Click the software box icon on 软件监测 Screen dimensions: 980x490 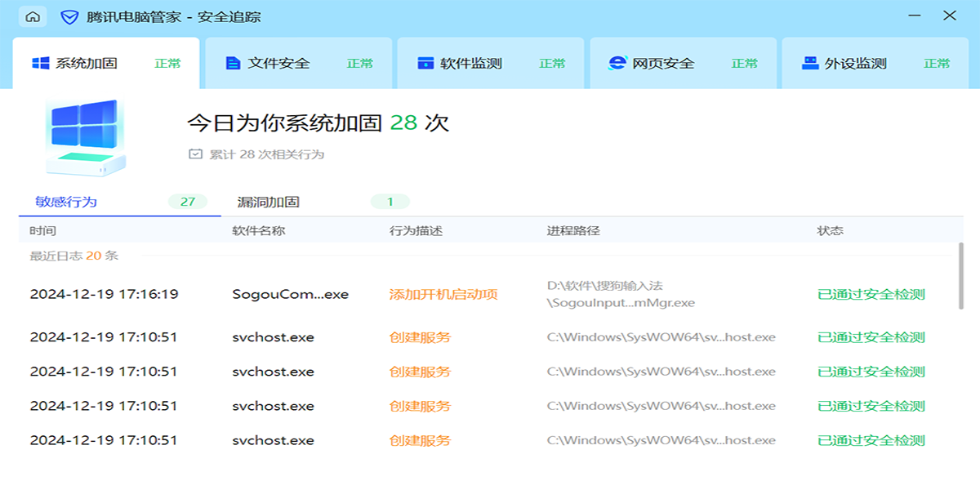click(425, 63)
